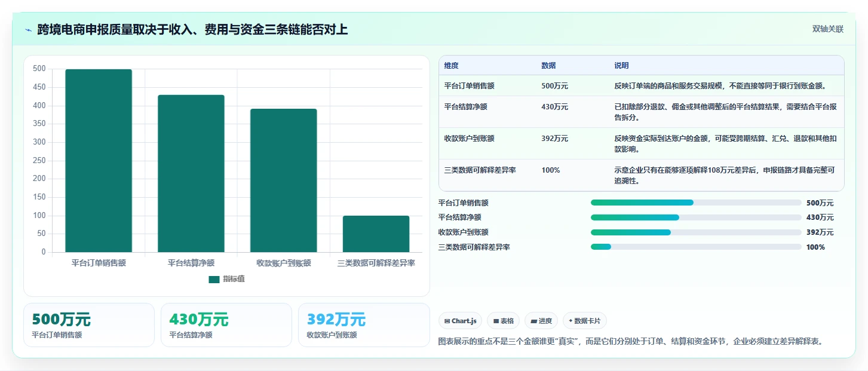Click the 430万元 value in the table
Screen dimensions: 868x371
(x=555, y=107)
